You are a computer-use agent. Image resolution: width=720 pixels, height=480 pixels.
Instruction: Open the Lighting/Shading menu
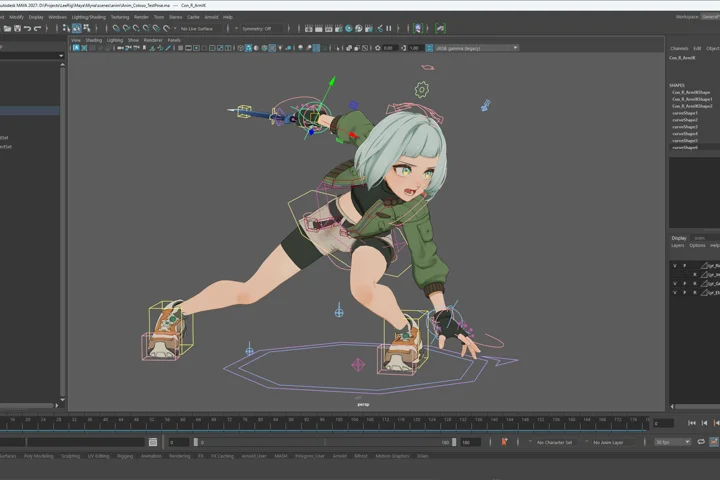(x=89, y=17)
